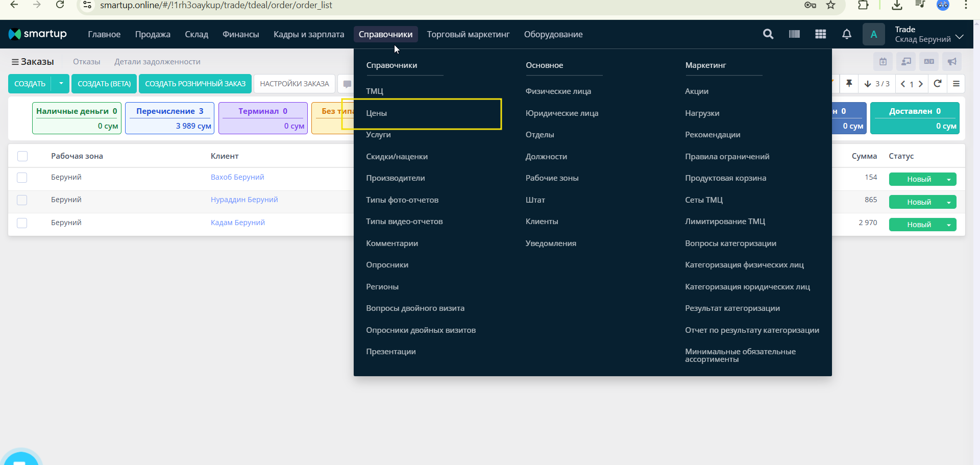Open the Склад menu

tap(197, 34)
